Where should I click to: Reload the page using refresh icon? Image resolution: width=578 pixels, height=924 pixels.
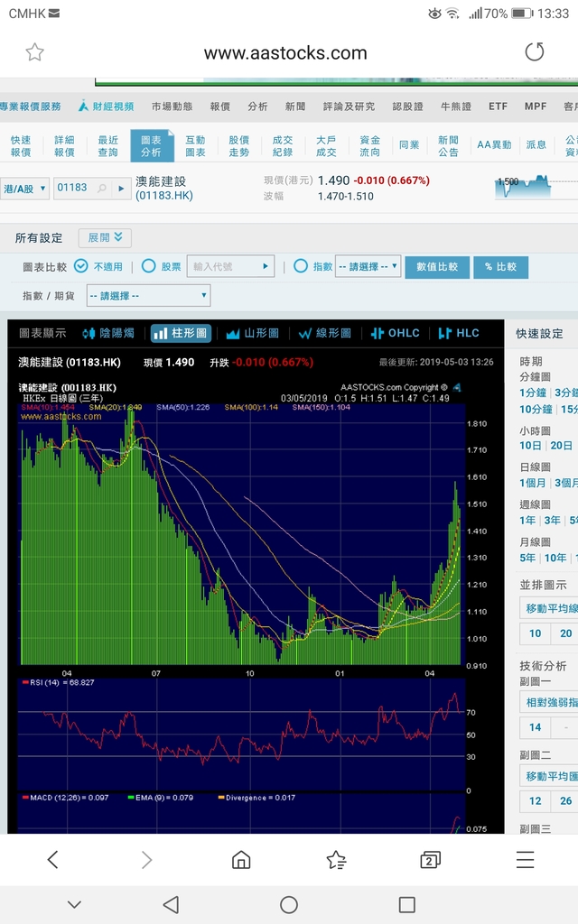point(535,51)
